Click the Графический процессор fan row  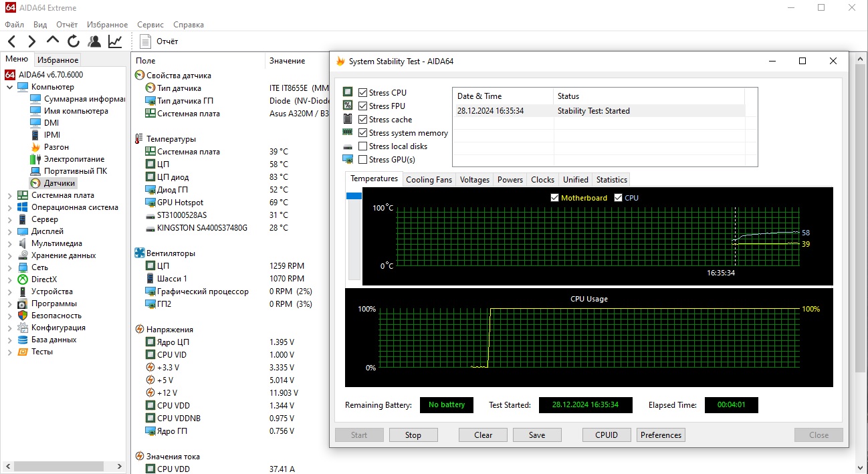[x=227, y=291]
